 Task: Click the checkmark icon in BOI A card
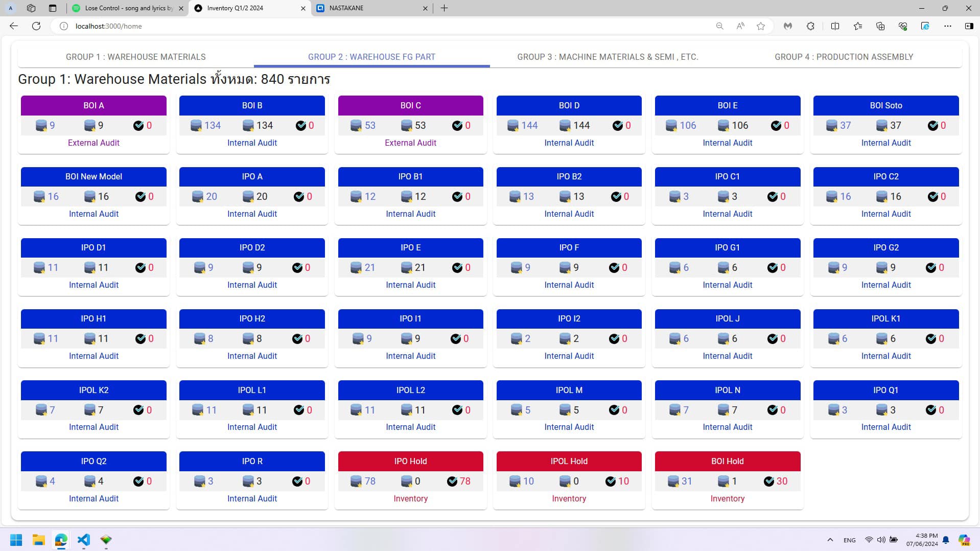coord(138,126)
